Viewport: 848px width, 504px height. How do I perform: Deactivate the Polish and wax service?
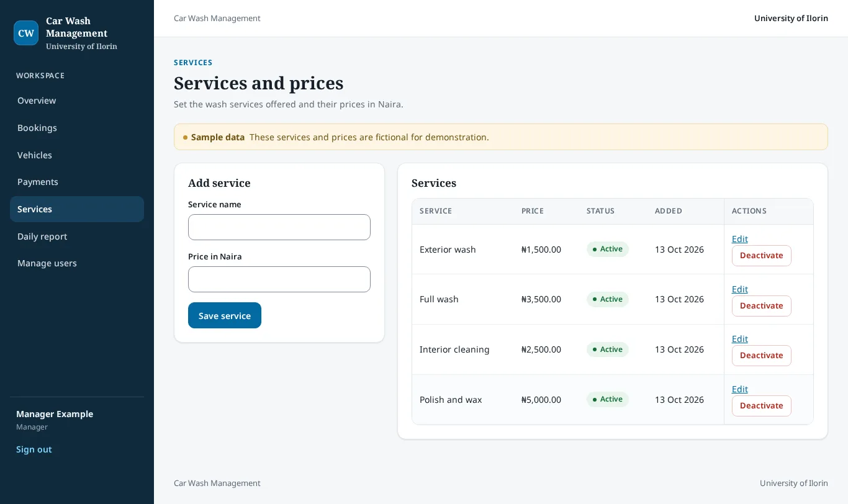(x=762, y=406)
